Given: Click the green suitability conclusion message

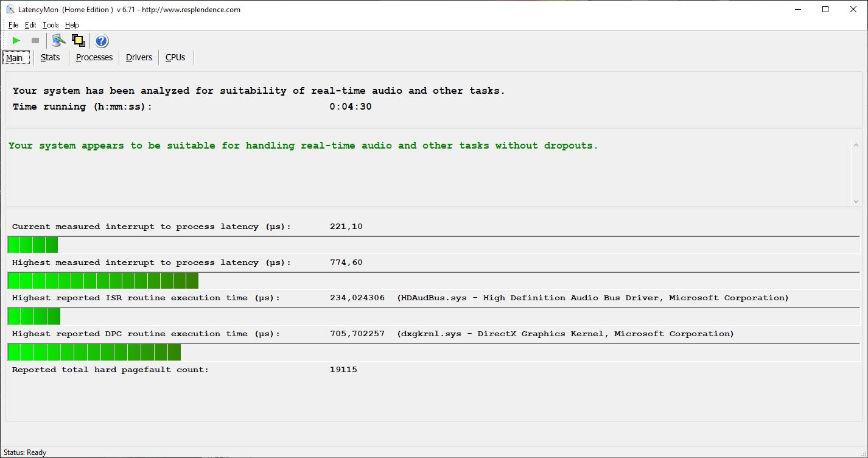Looking at the screenshot, I should point(303,146).
